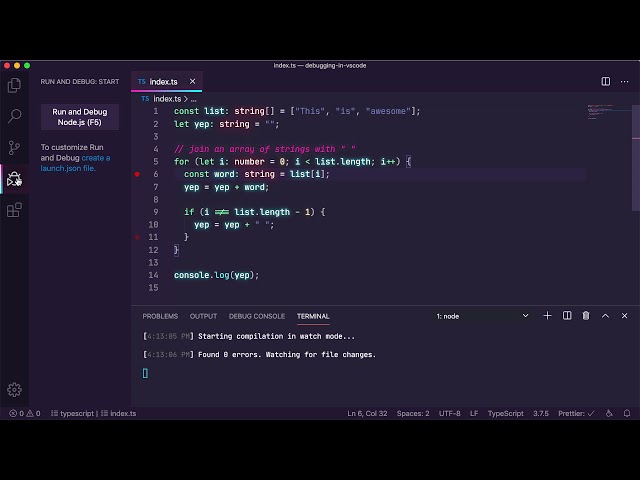Open the errors and warnings status indicator

(25, 413)
